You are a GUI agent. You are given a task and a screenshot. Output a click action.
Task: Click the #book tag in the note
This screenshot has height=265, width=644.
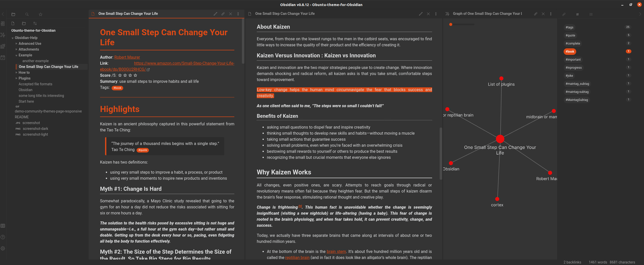click(x=117, y=88)
